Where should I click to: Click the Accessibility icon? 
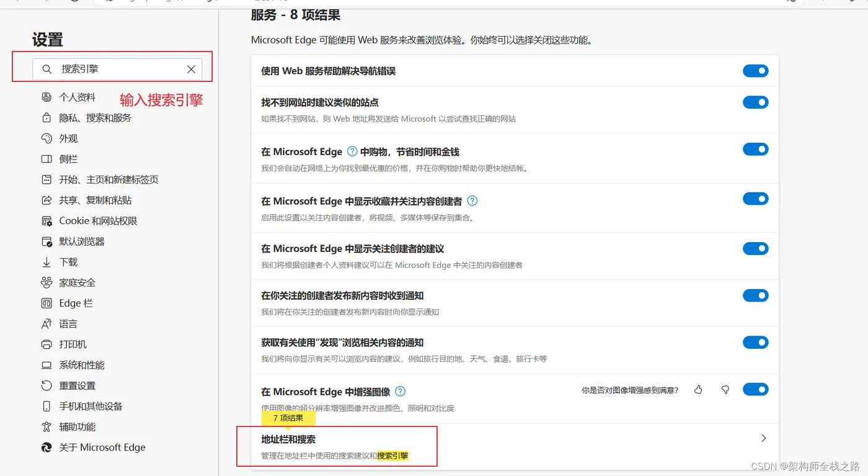point(46,426)
